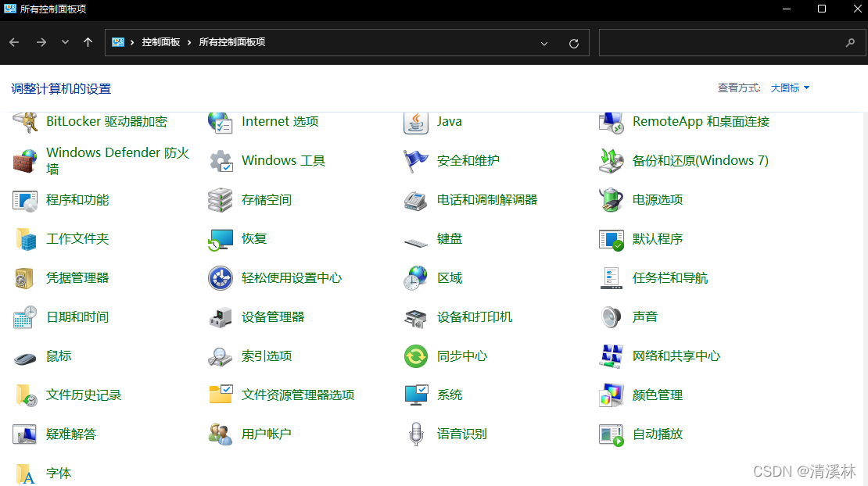Open the Internet 选项 globe icon
The height and width of the screenshot is (486, 868).
pos(221,122)
